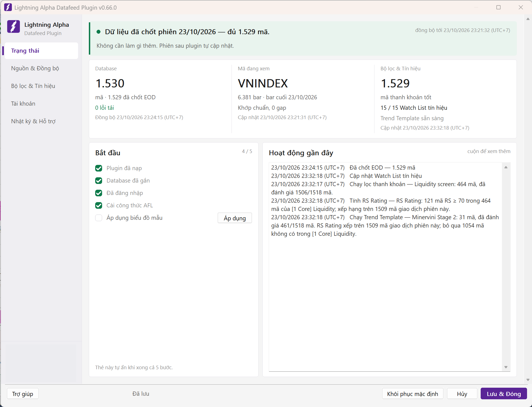
Task: Click the green status dot in the banner
Action: 99,32
